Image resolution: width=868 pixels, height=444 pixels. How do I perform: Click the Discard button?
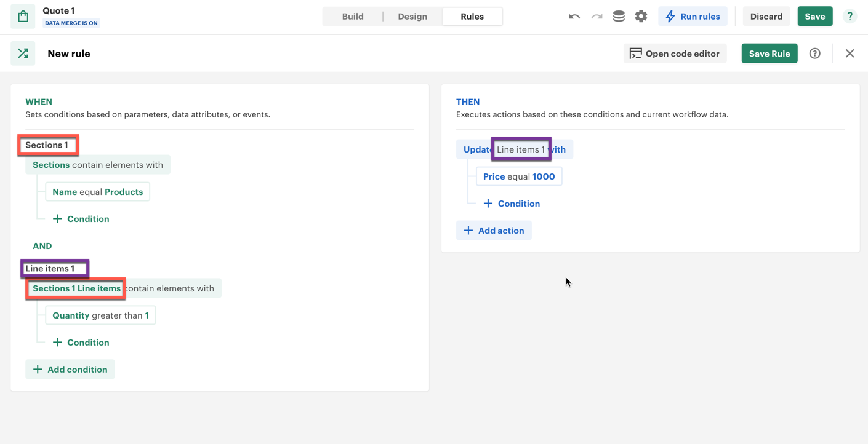766,17
